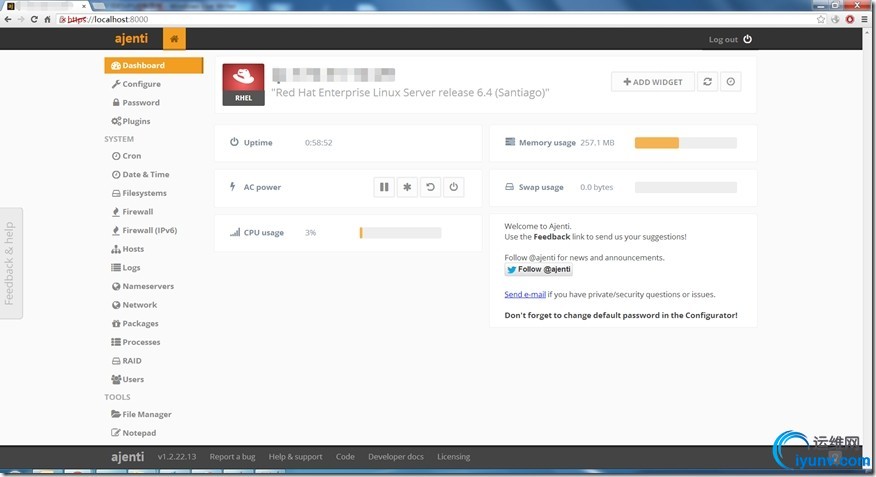Click the Memory usage widget icon
Viewport: 876px width, 477px height.
(510, 142)
